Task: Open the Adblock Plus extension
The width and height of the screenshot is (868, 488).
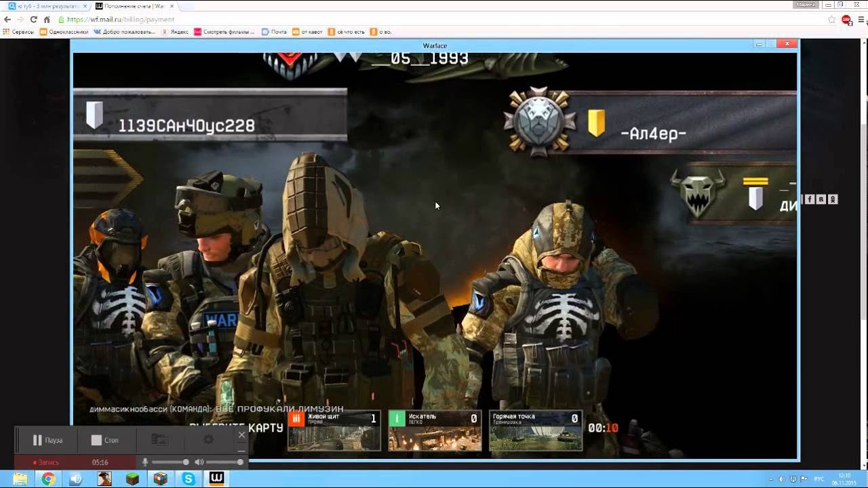Action: point(846,20)
